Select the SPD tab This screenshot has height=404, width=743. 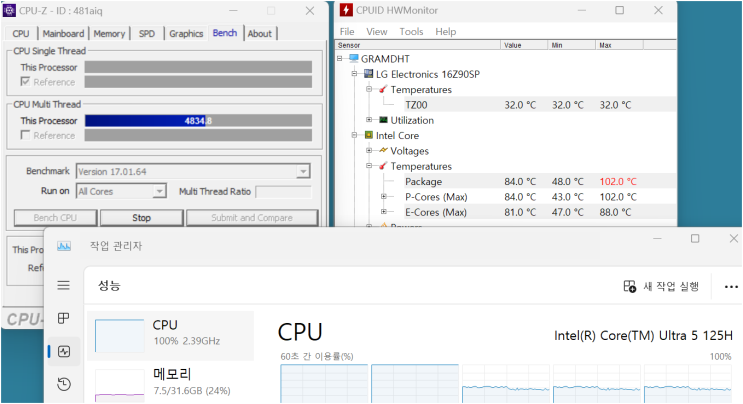coord(147,34)
